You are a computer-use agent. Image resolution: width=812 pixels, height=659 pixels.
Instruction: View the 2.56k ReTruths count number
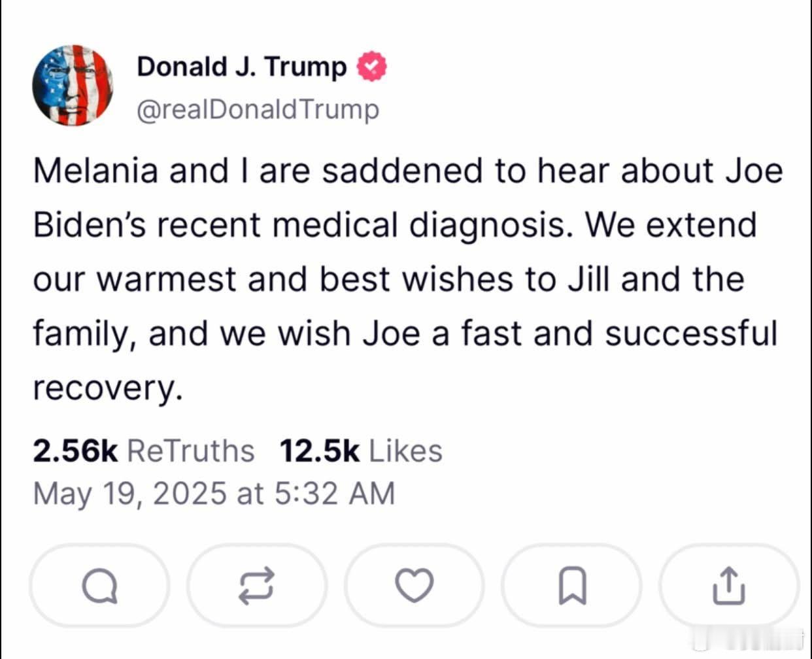75,450
